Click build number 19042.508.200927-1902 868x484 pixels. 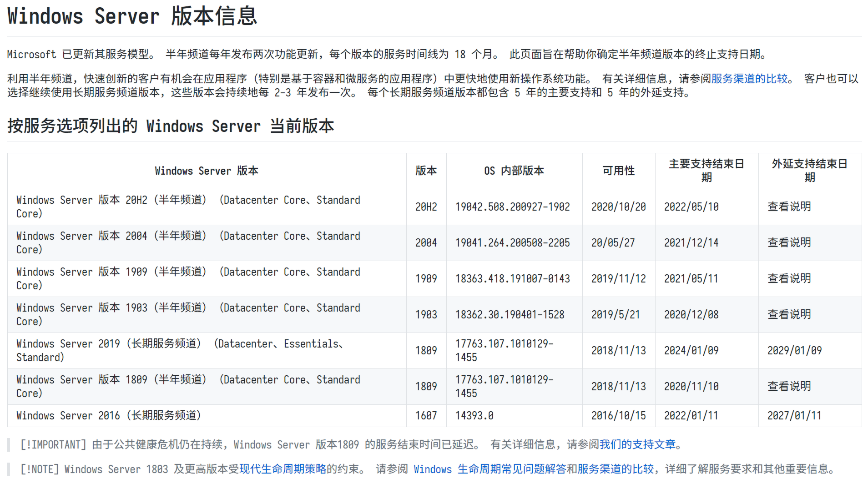pyautogui.click(x=513, y=207)
